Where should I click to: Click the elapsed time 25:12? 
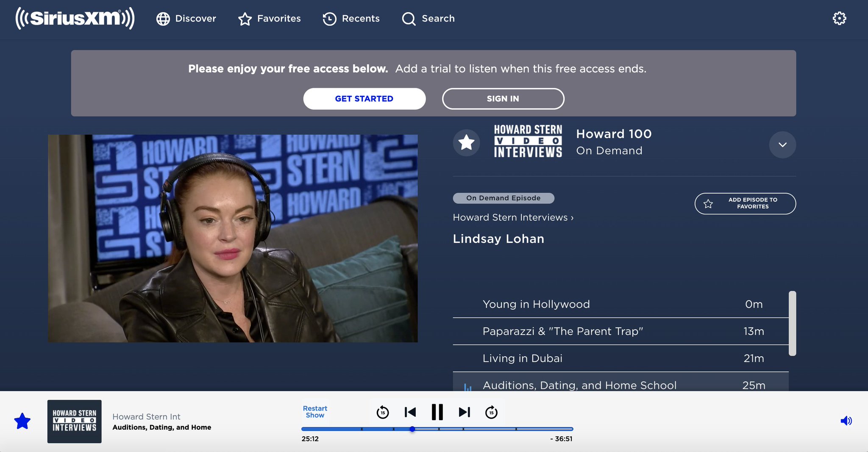pyautogui.click(x=310, y=439)
